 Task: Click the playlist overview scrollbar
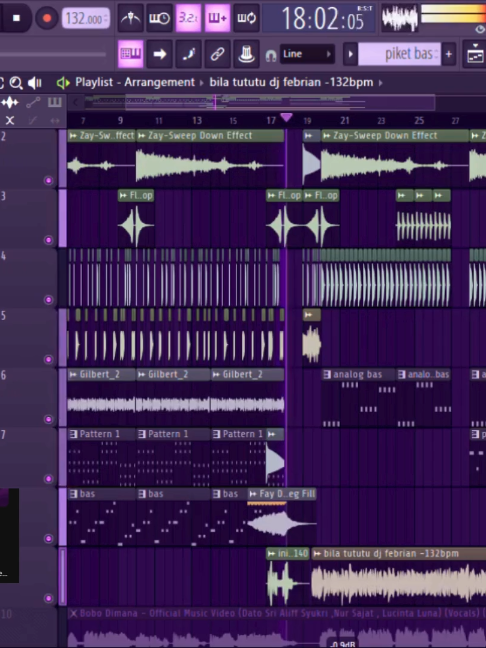tap(260, 102)
